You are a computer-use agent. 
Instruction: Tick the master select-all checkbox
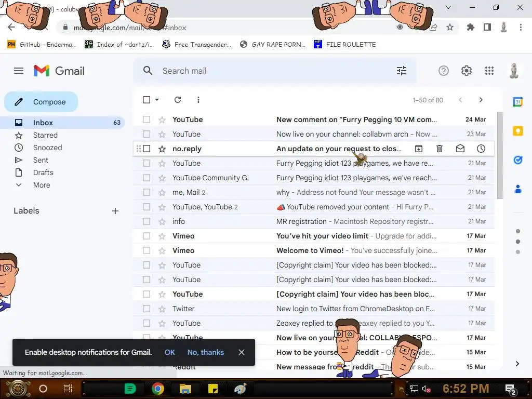point(147,100)
